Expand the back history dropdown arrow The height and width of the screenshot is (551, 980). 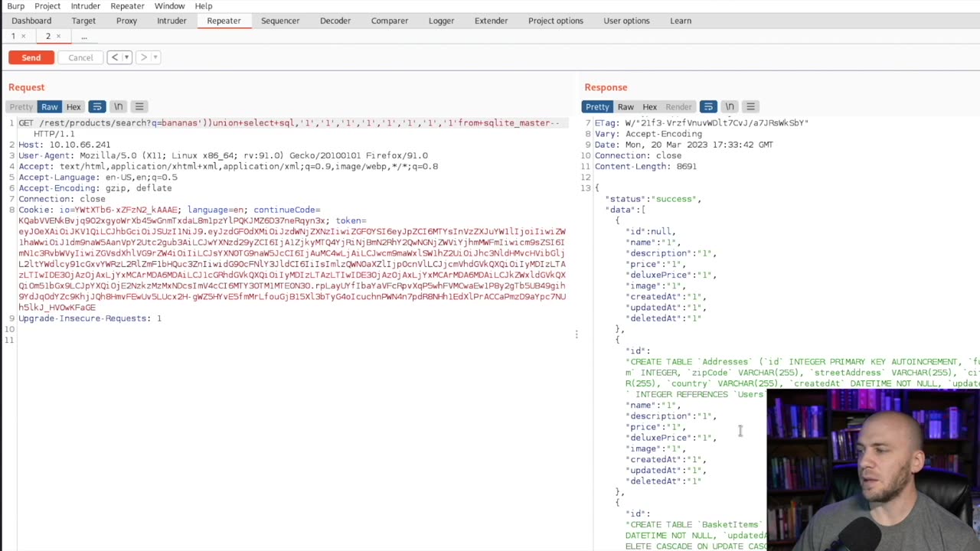pos(126,57)
